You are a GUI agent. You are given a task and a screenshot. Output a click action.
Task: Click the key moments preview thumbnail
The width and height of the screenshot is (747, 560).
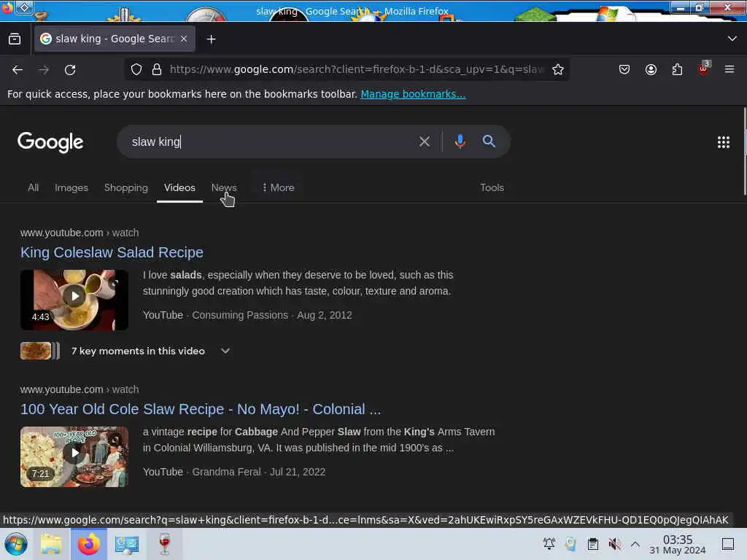point(39,351)
